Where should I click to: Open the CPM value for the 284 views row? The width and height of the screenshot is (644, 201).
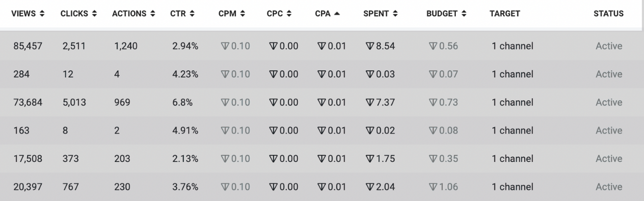click(235, 74)
